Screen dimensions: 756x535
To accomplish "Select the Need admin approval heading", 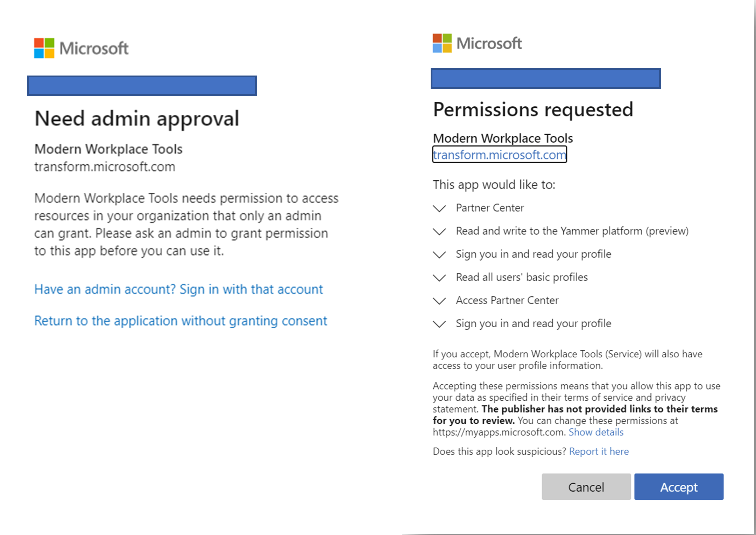I will [137, 119].
